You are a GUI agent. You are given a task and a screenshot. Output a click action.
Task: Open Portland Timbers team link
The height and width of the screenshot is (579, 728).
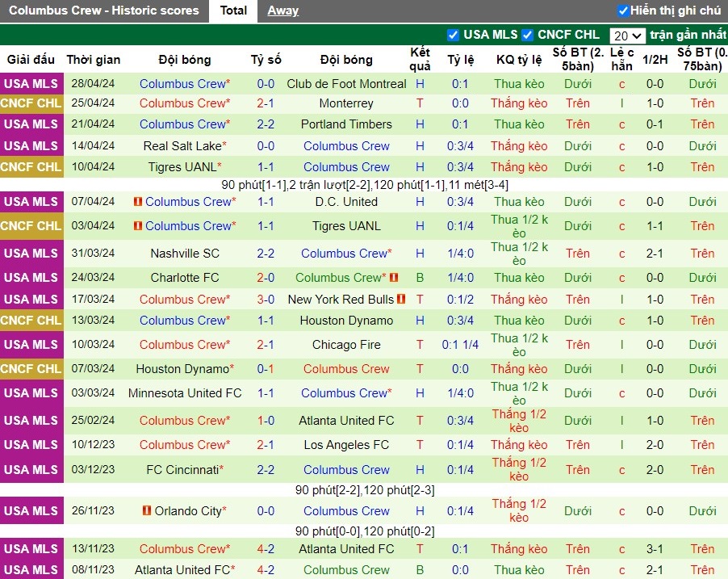pos(346,124)
